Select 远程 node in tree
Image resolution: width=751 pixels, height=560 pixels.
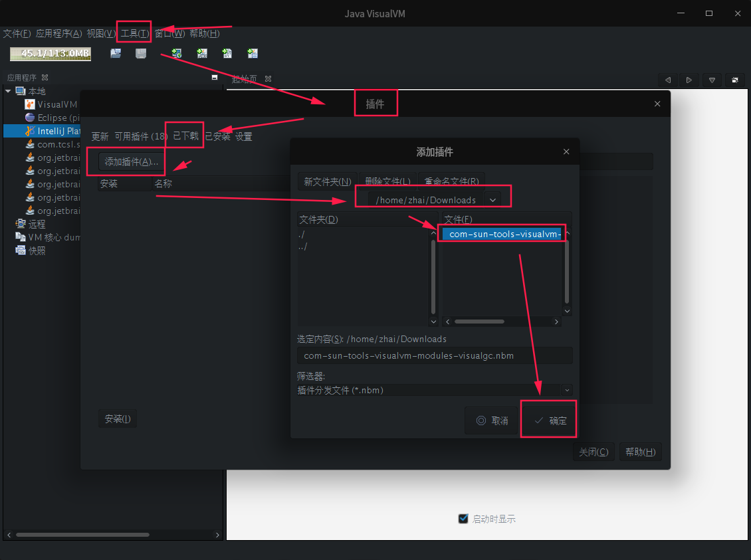(31, 224)
